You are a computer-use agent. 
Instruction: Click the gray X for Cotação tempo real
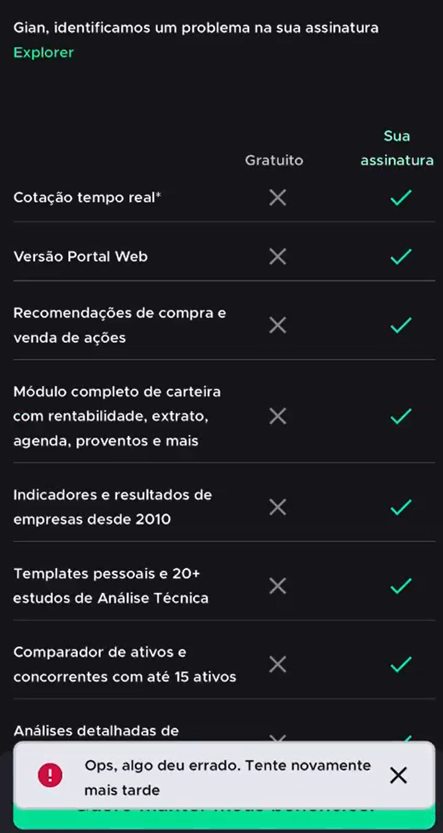pyautogui.click(x=277, y=198)
